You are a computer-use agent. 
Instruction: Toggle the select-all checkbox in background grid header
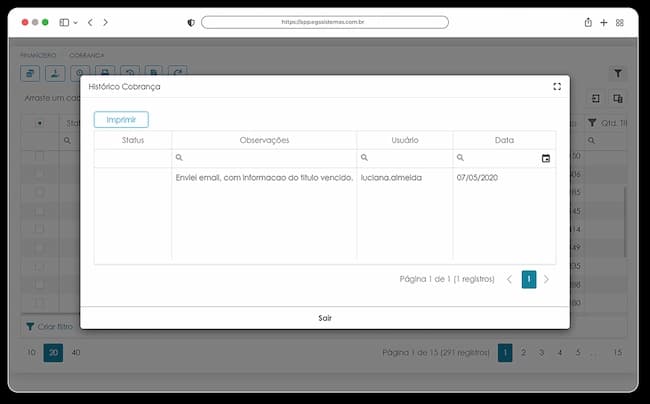(x=39, y=123)
